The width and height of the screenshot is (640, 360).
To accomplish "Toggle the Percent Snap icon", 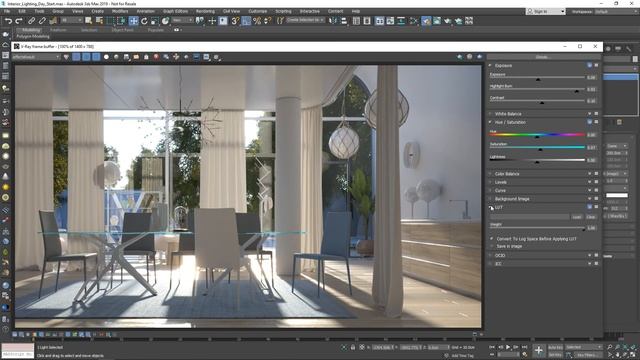I will [257, 21].
